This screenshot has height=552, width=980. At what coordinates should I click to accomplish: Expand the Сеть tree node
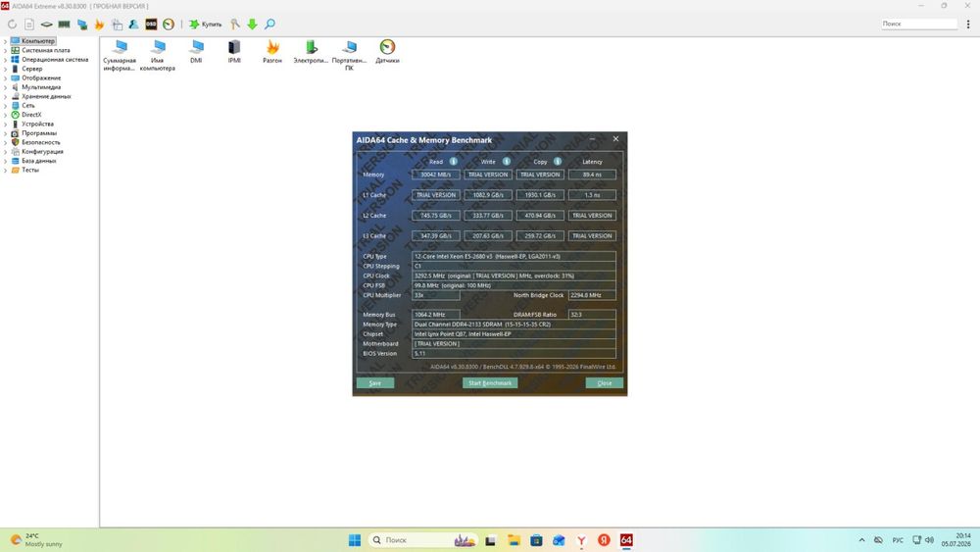[5, 106]
